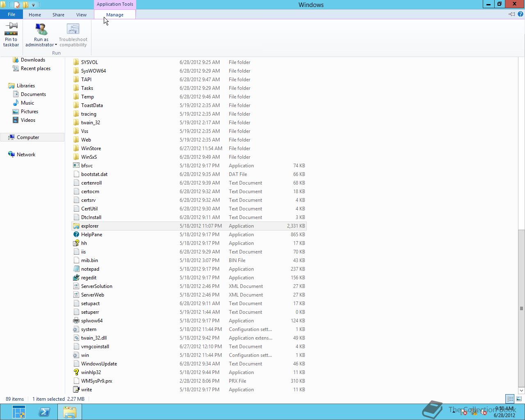Switch to Large icons view in status bar
This screenshot has height=420, width=525.
519,399
